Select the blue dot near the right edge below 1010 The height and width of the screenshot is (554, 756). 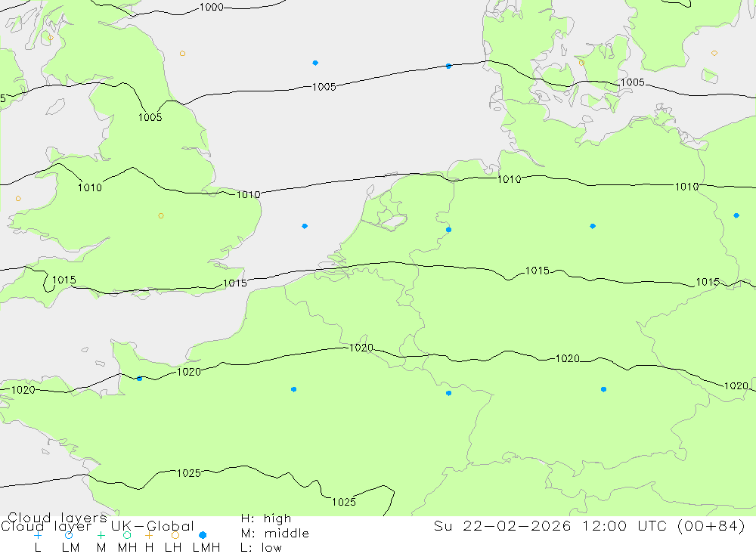(736, 215)
